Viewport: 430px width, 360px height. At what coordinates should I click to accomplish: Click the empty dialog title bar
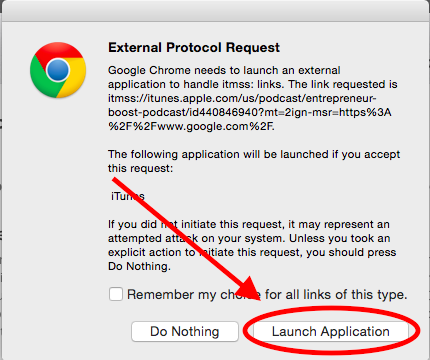tap(215, 11)
